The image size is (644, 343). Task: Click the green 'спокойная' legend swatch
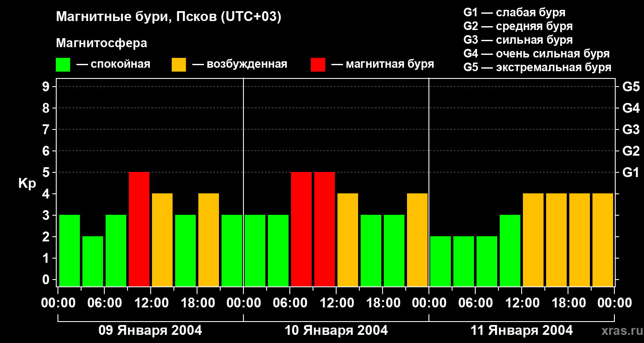click(x=63, y=65)
